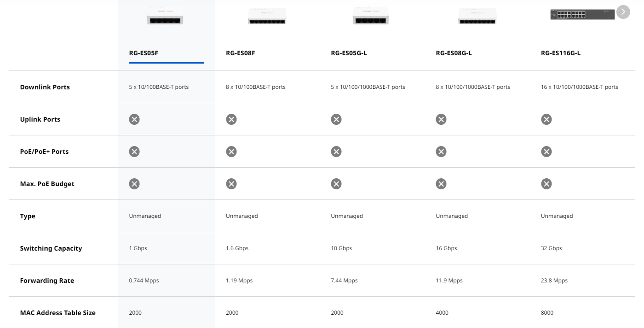
Task: Click the Downlink Ports row label
Action: (x=45, y=87)
